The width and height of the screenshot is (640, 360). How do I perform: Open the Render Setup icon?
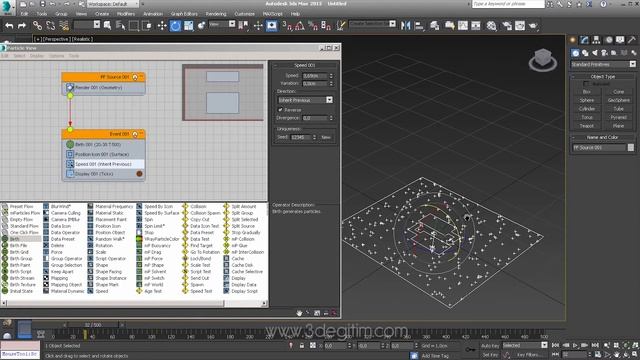click(x=507, y=25)
